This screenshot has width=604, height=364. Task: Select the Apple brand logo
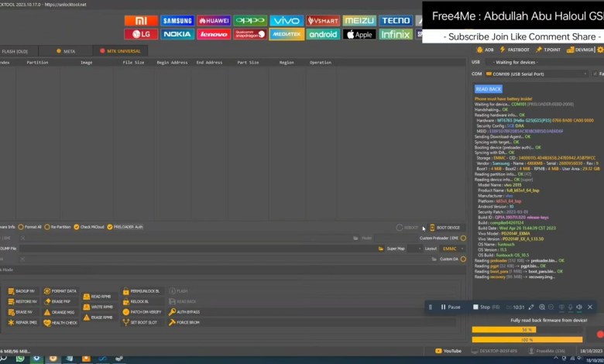(x=359, y=34)
